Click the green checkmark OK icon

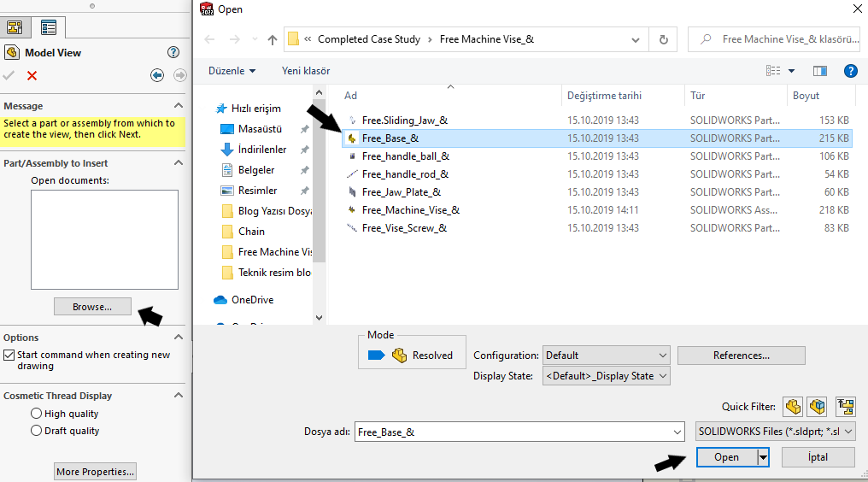(x=9, y=76)
